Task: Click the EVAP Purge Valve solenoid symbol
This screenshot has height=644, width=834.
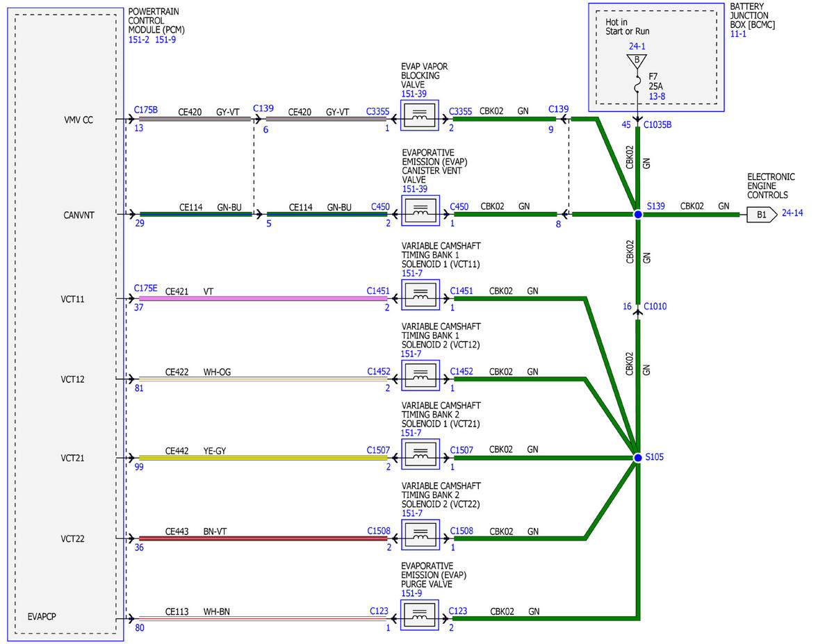Action: click(420, 614)
